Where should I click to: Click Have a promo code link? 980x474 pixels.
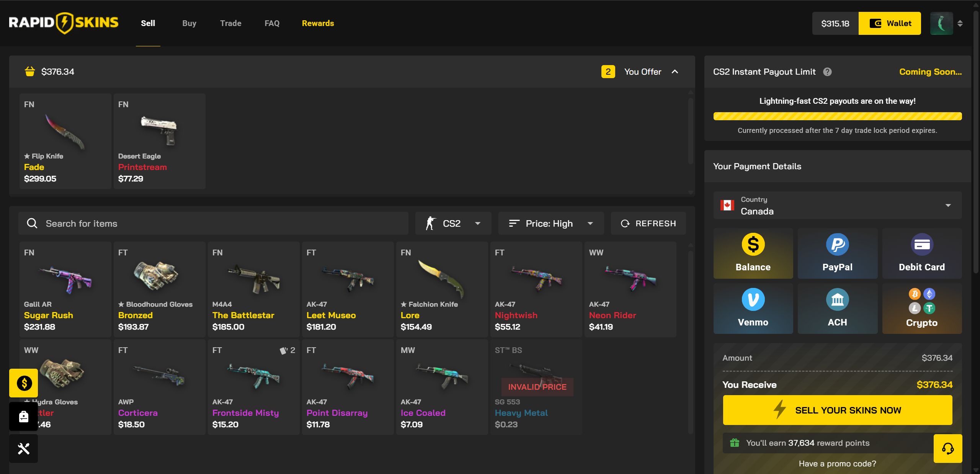(837, 463)
